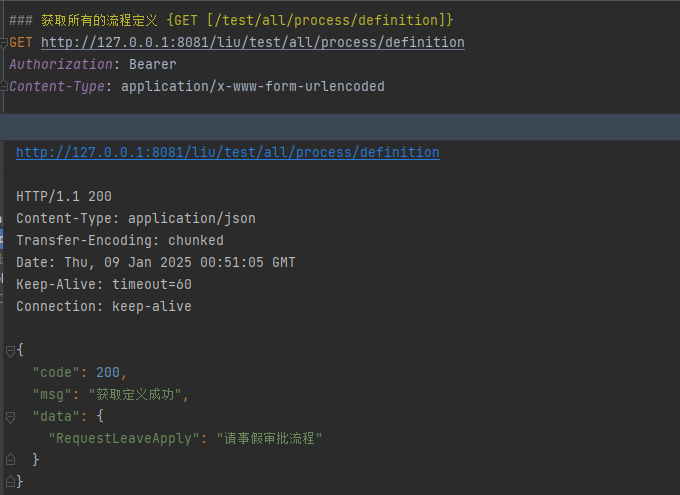Click the "code" key in JSON
680x495 pixels.
coord(56,372)
